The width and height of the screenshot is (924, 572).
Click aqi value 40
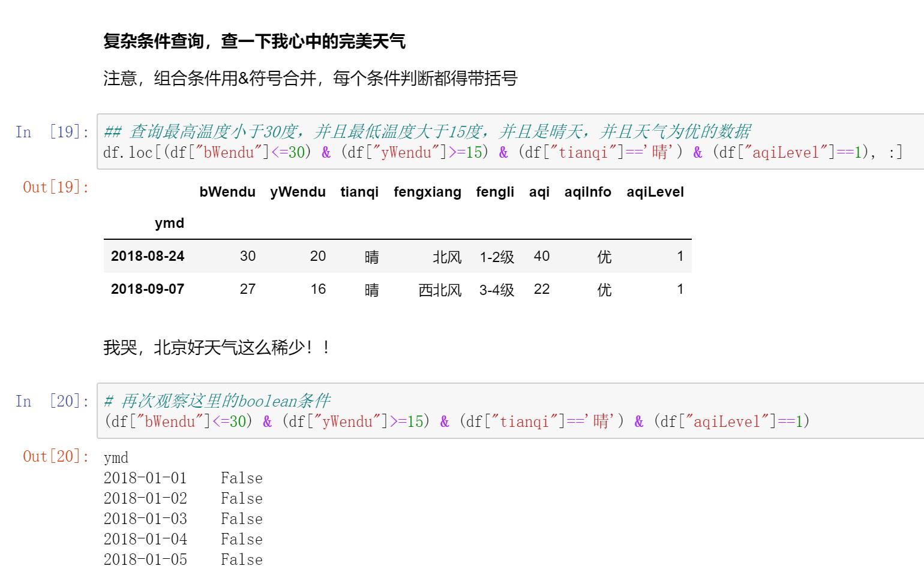pyautogui.click(x=542, y=256)
